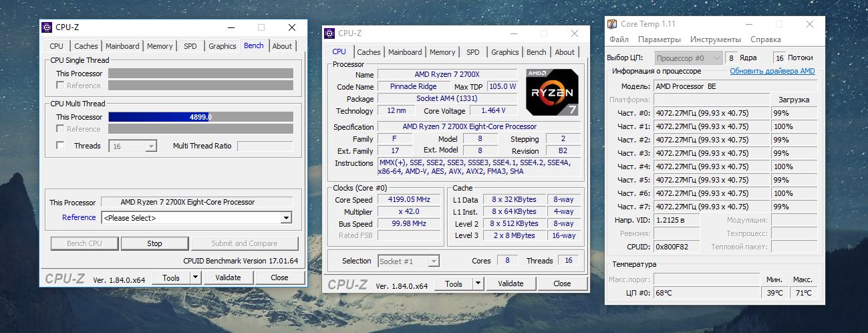Open Caches tab in middle CPU-Z window

click(369, 52)
